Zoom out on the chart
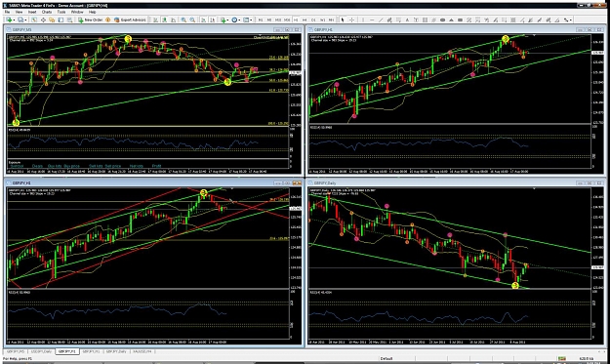 coord(192,20)
